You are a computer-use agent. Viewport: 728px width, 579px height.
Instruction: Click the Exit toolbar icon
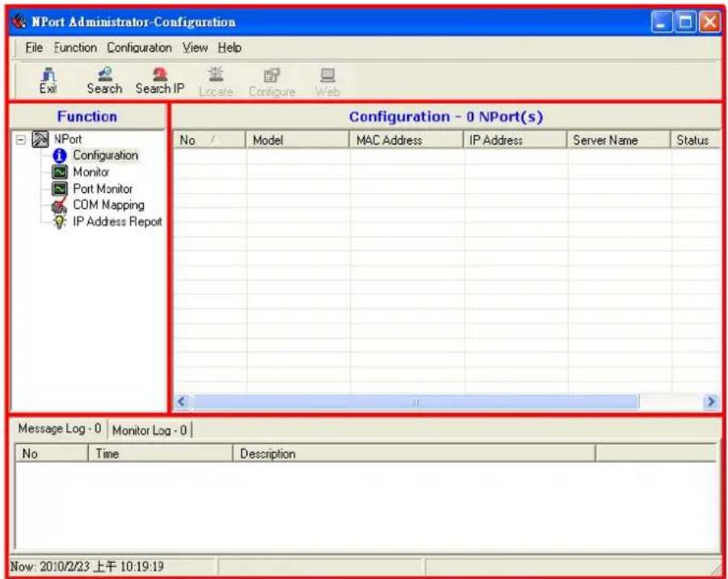click(48, 74)
